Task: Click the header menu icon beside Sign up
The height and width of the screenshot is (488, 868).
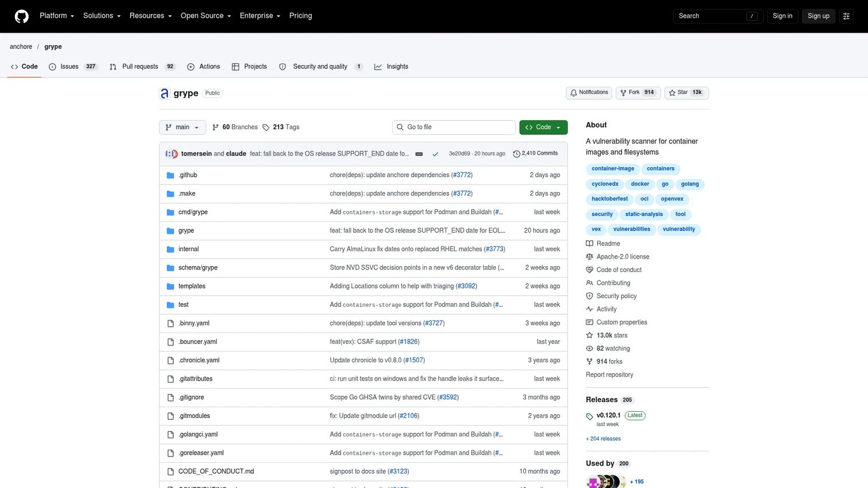Action: (846, 16)
